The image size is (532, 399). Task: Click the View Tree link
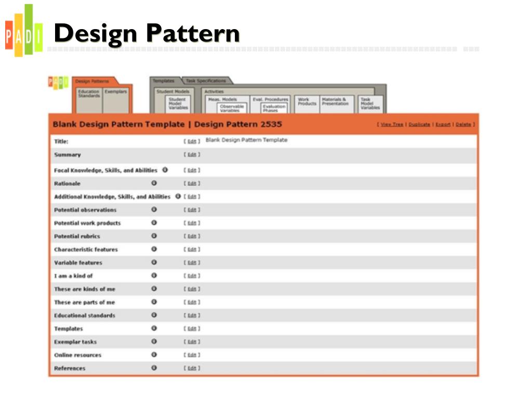(x=392, y=125)
